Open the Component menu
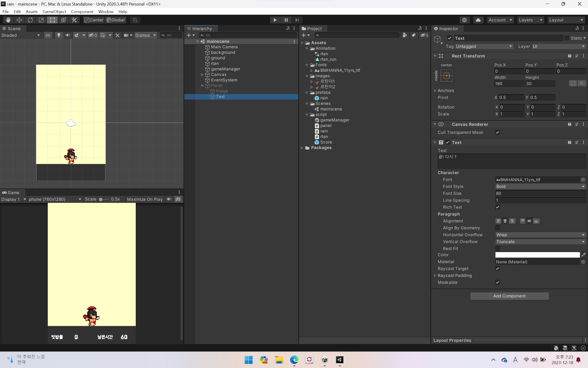The image size is (588, 368). pyautogui.click(x=82, y=11)
